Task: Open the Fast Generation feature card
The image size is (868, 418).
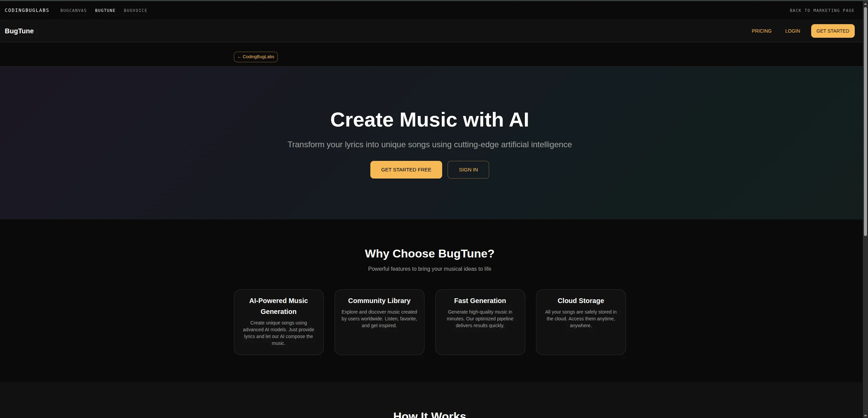Action: [x=480, y=322]
